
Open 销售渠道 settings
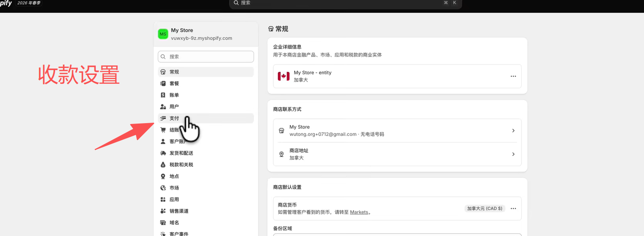[206, 211]
